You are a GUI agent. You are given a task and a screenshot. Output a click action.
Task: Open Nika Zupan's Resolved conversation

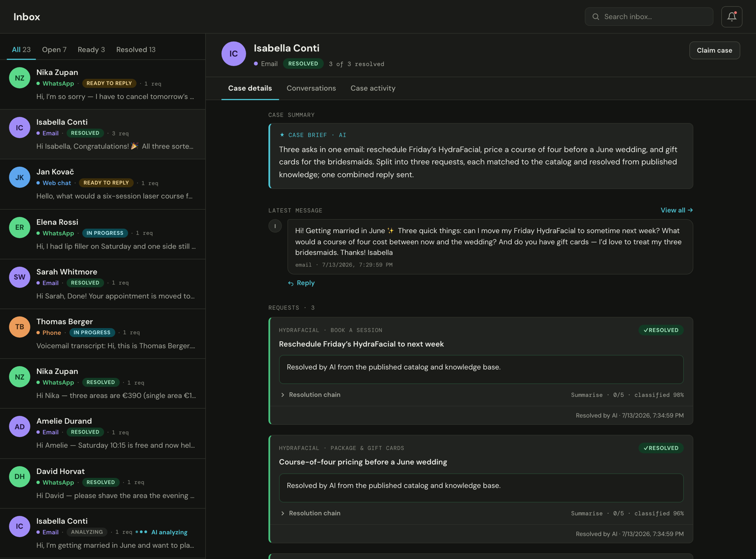(102, 383)
